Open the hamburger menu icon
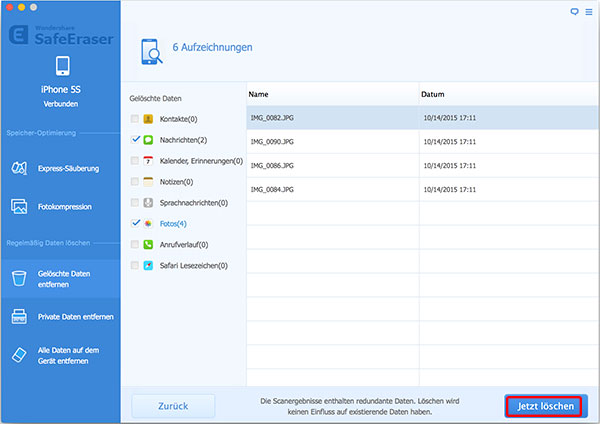This screenshot has height=424, width=600. point(589,12)
